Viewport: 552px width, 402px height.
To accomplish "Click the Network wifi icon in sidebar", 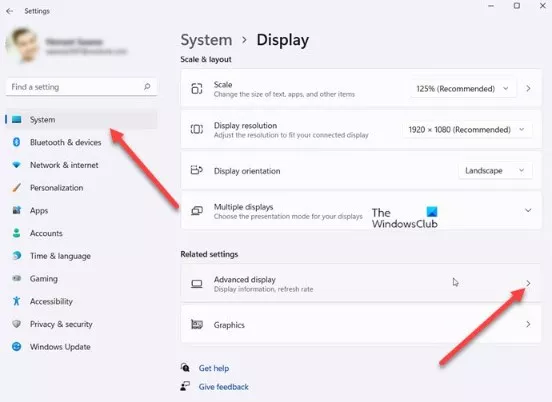I will (17, 165).
